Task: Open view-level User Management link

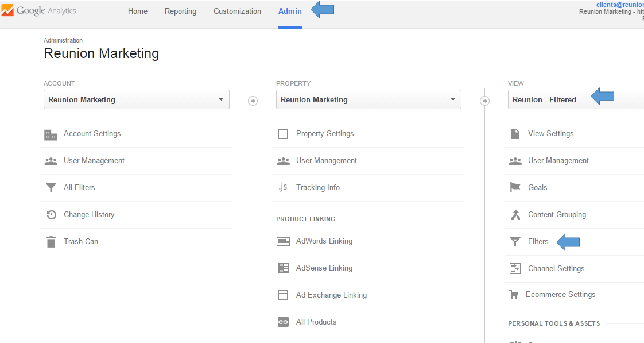Action: [x=558, y=161]
